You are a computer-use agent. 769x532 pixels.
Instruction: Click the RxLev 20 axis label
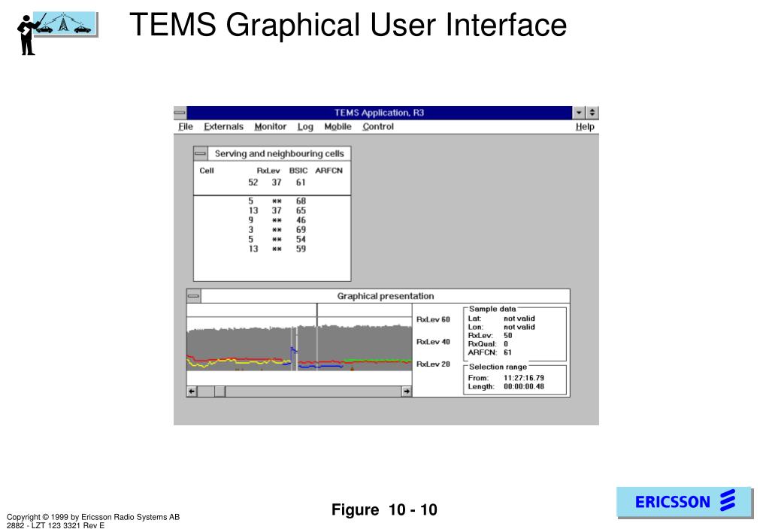point(433,364)
